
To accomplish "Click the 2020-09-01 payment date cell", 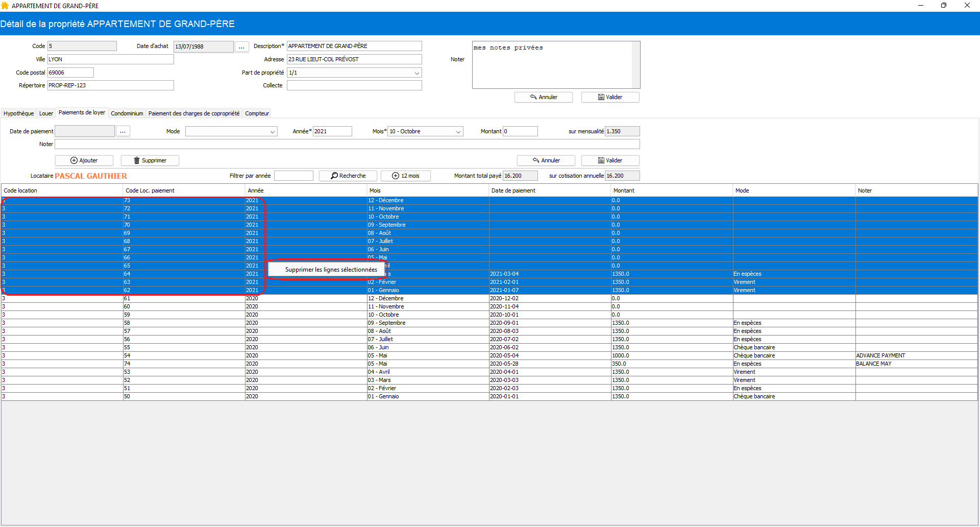I will [x=550, y=323].
